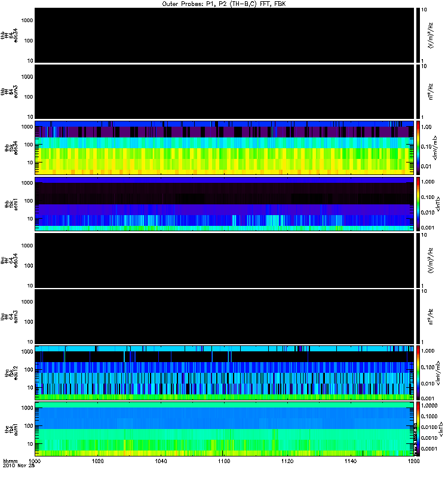Screen dimensions: 448x478
Task: Select the thc fbk scm1 spectrogram panel
Action: pyautogui.click(x=224, y=429)
